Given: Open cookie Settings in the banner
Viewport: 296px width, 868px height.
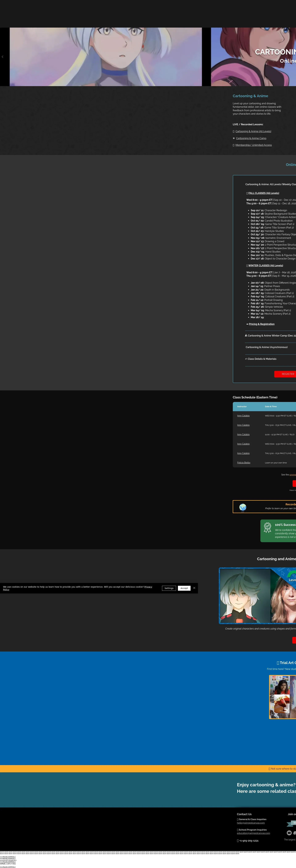Looking at the screenshot, I should [169, 588].
